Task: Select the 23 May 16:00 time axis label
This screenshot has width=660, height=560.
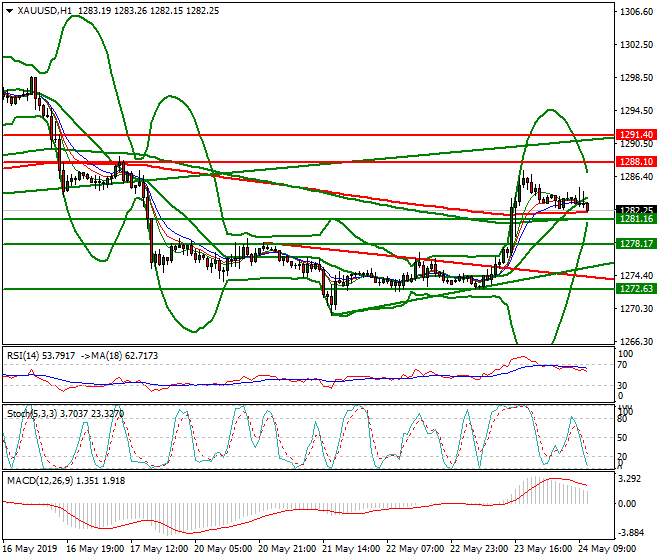Action: click(543, 549)
